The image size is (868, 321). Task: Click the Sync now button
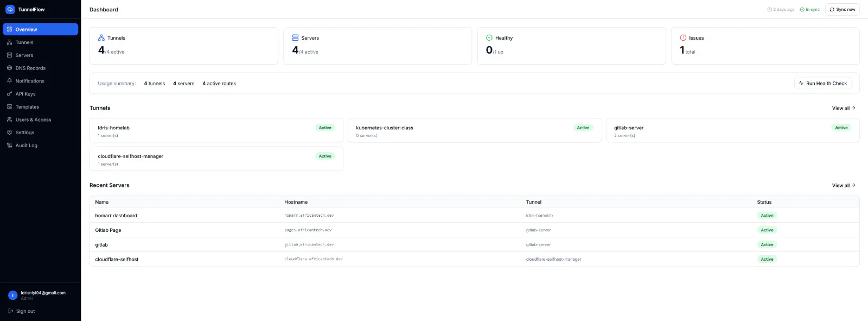click(x=842, y=9)
